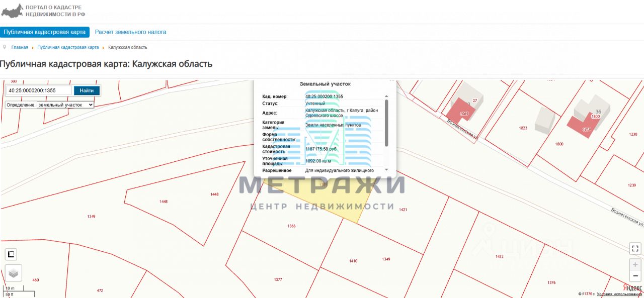This screenshot has height=298, width=644.
Task: Click the Найти search button
Action: [87, 90]
